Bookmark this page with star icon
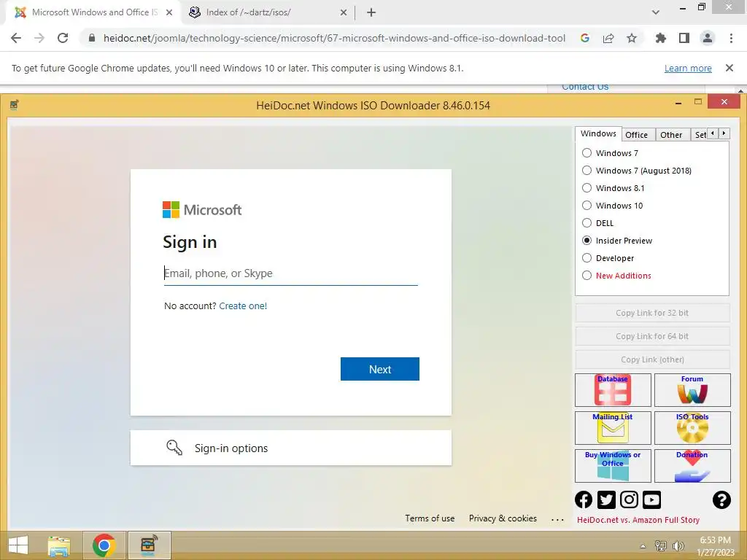Image resolution: width=747 pixels, height=560 pixels. 632,38
